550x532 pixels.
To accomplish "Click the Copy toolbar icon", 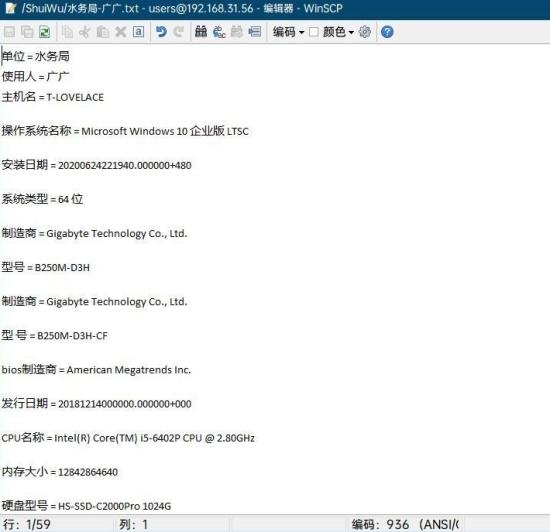I will [67, 32].
